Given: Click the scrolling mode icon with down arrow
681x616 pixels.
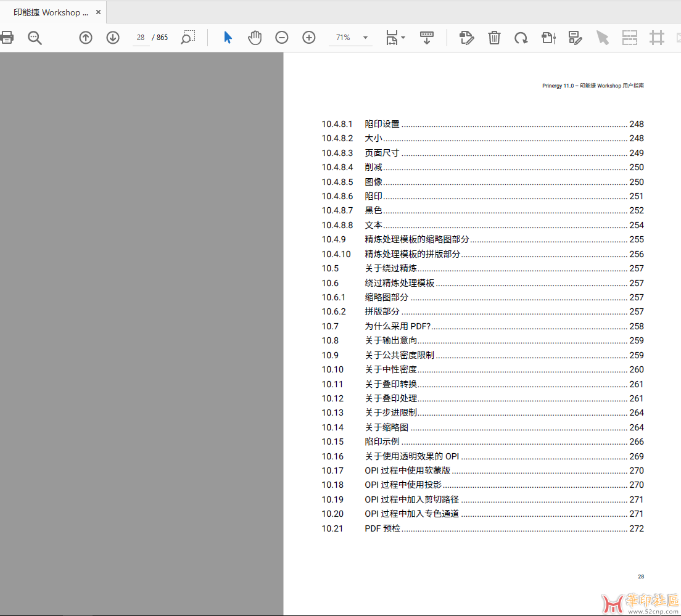Looking at the screenshot, I should [426, 38].
